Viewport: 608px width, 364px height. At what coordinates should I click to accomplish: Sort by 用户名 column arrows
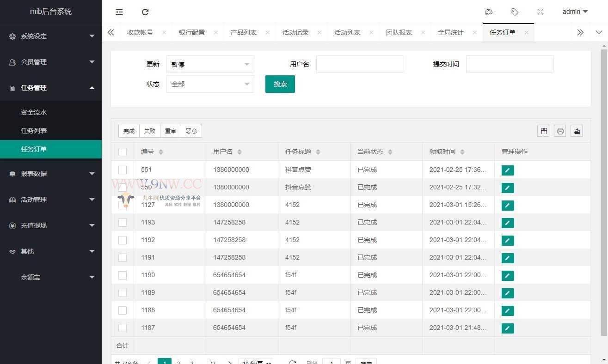point(240,152)
